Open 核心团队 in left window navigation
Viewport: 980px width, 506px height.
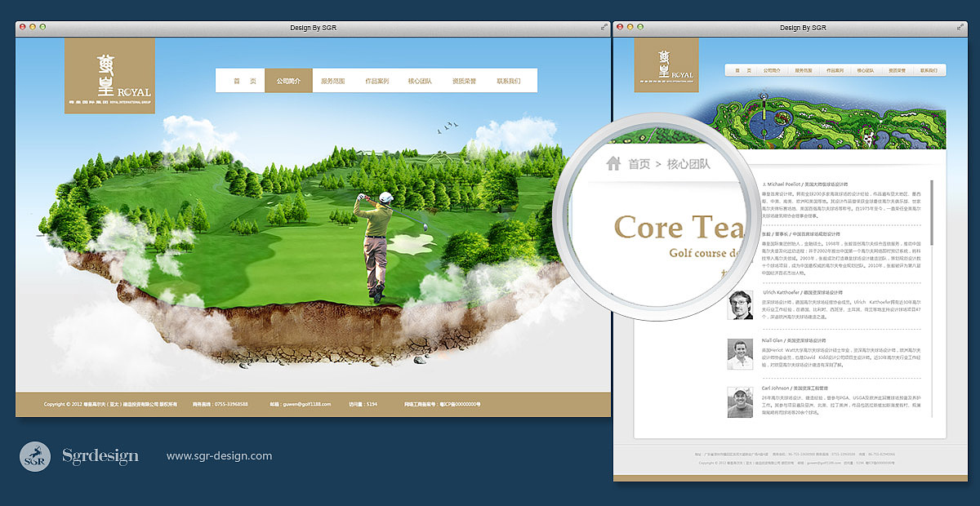point(421,81)
